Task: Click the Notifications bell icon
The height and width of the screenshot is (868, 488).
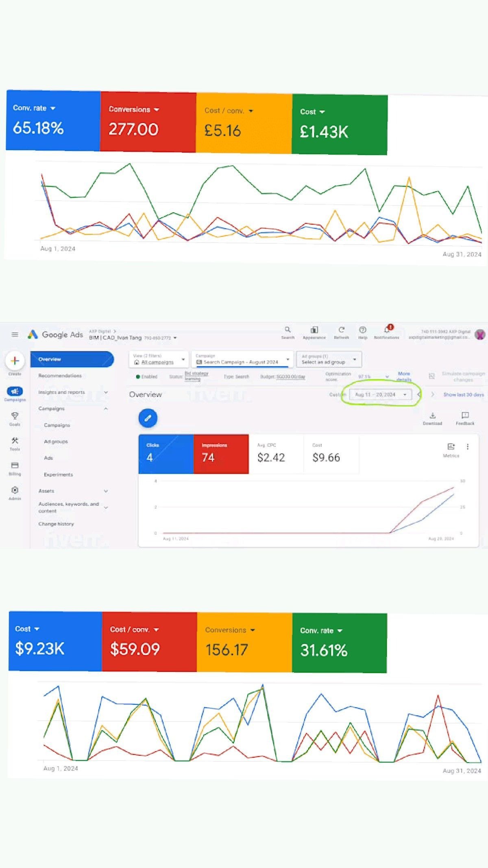Action: (x=387, y=330)
